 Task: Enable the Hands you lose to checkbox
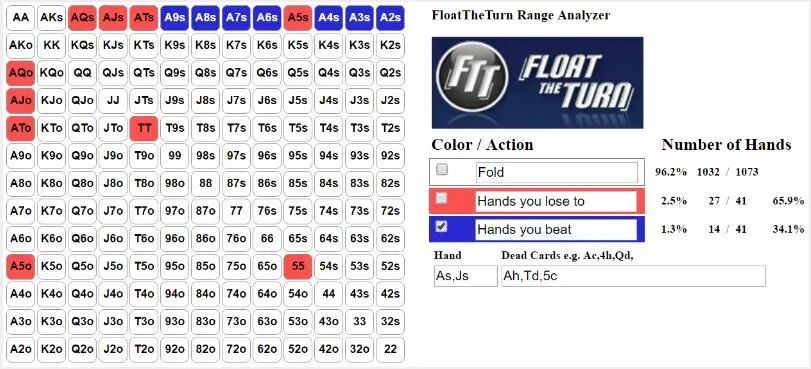tap(442, 198)
